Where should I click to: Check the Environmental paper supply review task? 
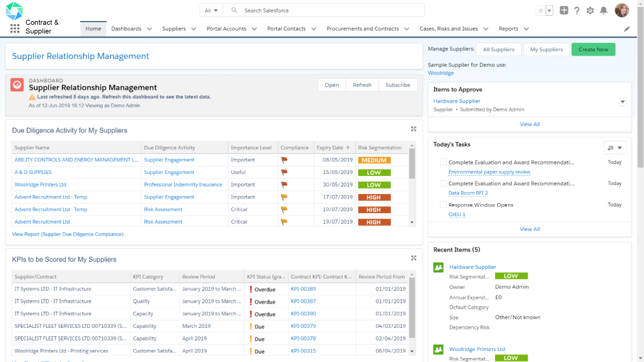click(x=443, y=162)
